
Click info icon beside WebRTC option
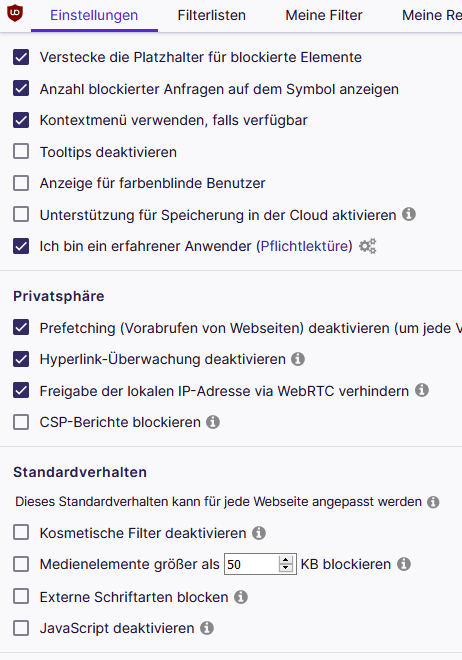422,390
